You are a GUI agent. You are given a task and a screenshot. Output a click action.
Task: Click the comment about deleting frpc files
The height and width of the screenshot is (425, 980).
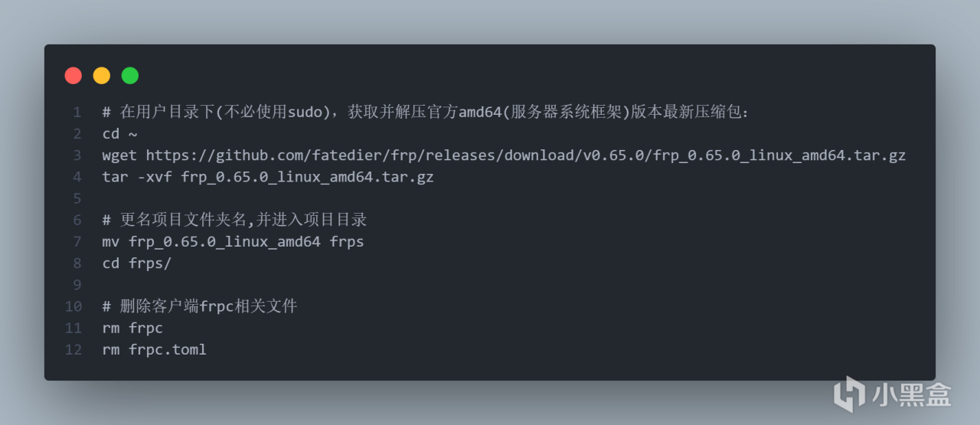[x=200, y=306]
